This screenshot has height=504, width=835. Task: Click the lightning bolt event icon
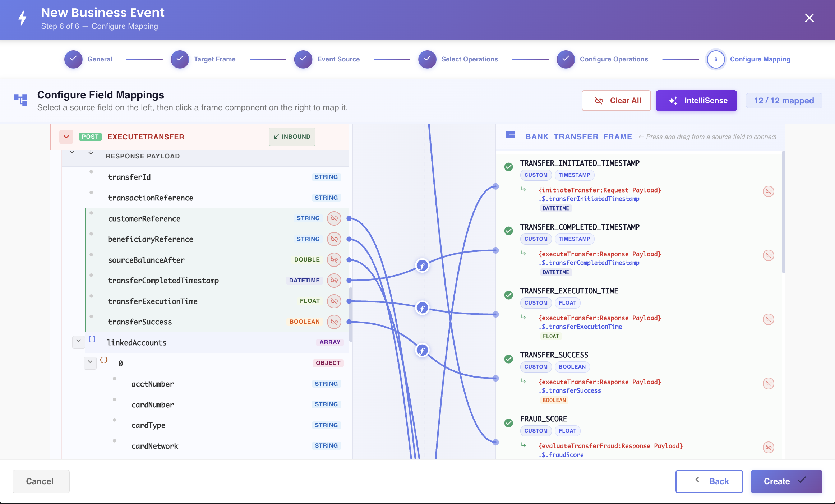click(x=23, y=18)
